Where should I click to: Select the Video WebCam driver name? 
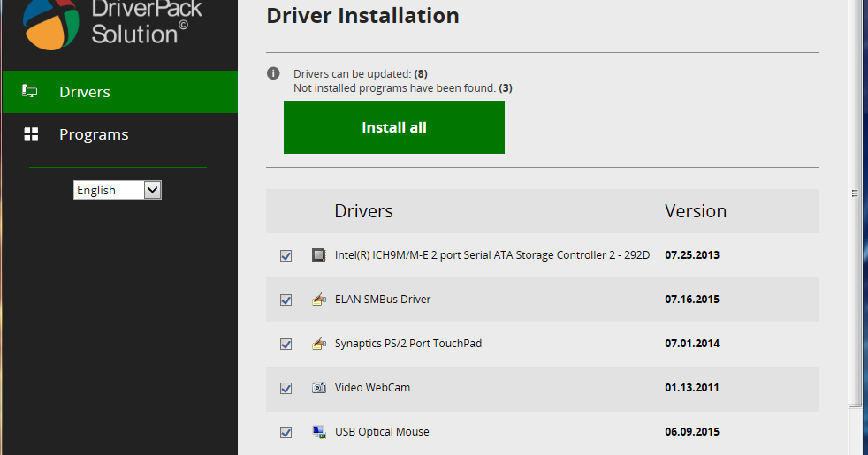pyautogui.click(x=372, y=388)
